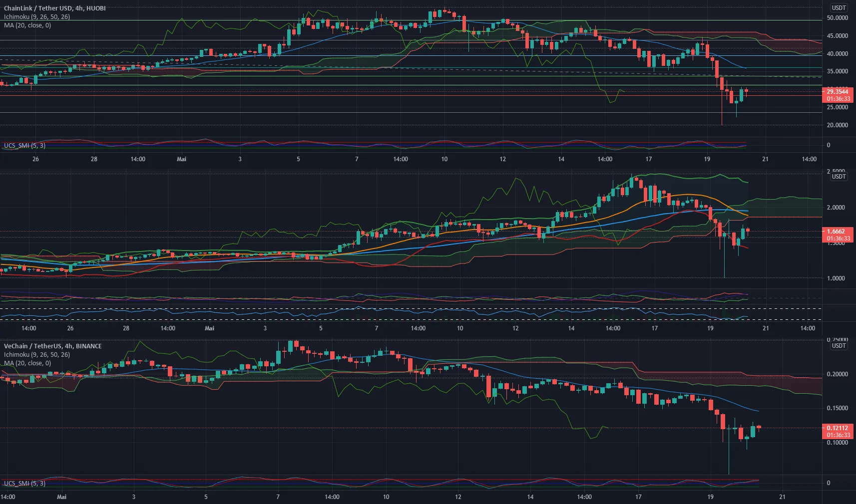Click the 19 date label on middle chart time axis

pos(710,328)
